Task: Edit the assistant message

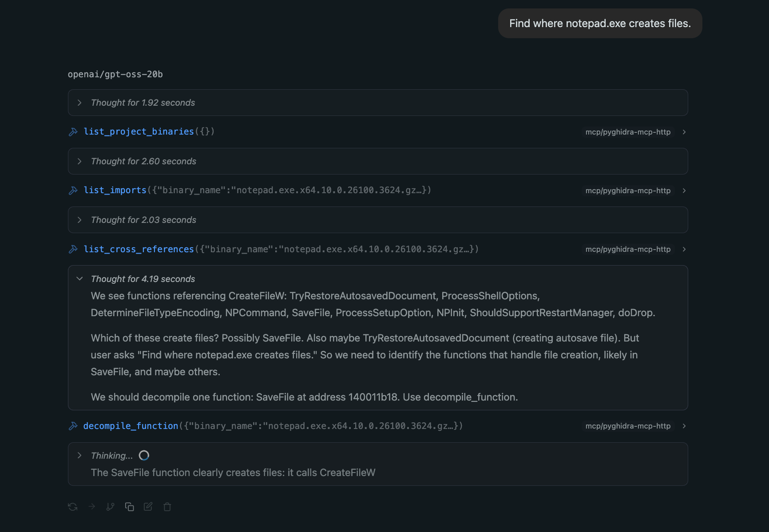Action: point(148,507)
